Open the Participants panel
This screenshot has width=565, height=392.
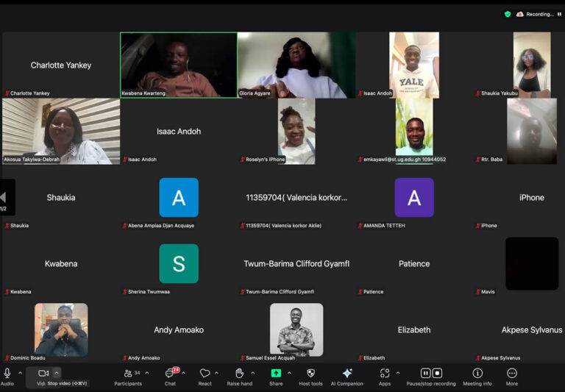click(128, 374)
